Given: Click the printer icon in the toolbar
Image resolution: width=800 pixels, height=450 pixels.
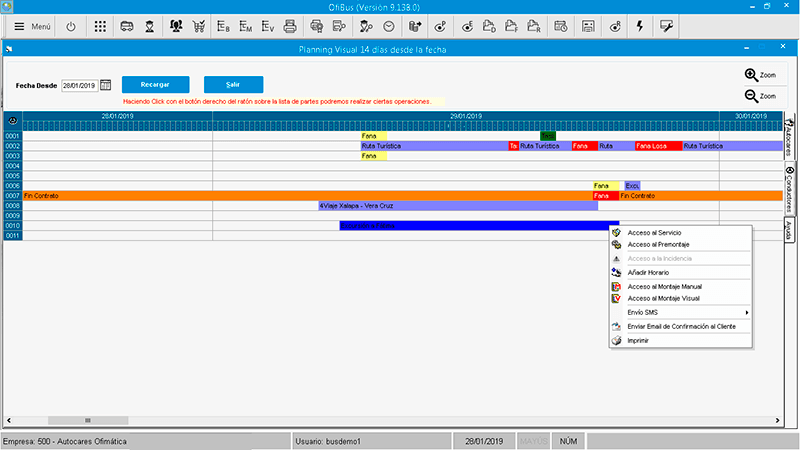Looking at the screenshot, I should (x=290, y=26).
